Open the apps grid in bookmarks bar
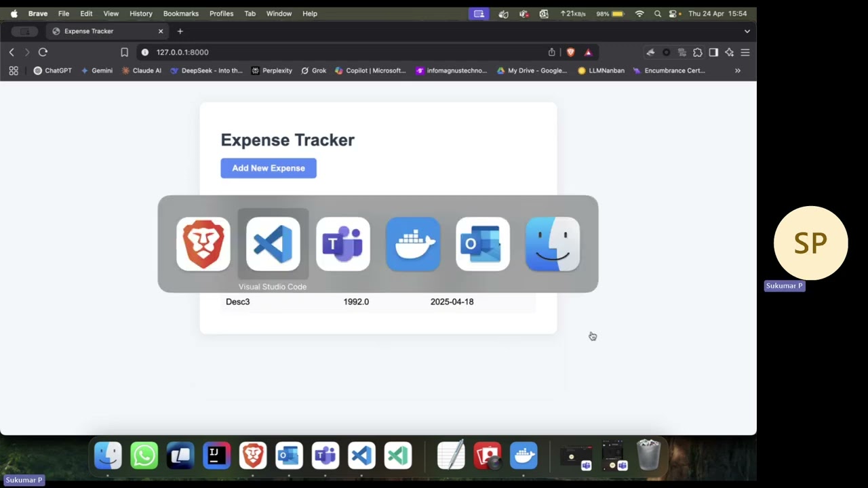This screenshot has height=488, width=868. 14,70
